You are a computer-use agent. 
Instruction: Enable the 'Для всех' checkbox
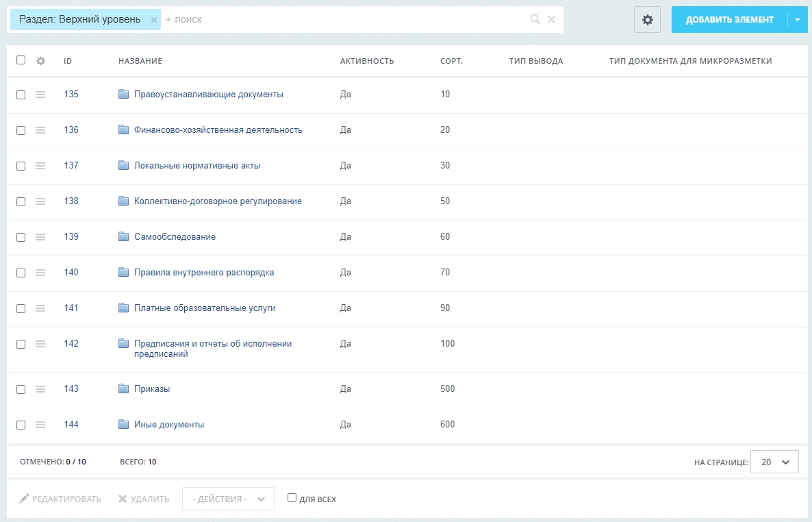coord(292,498)
